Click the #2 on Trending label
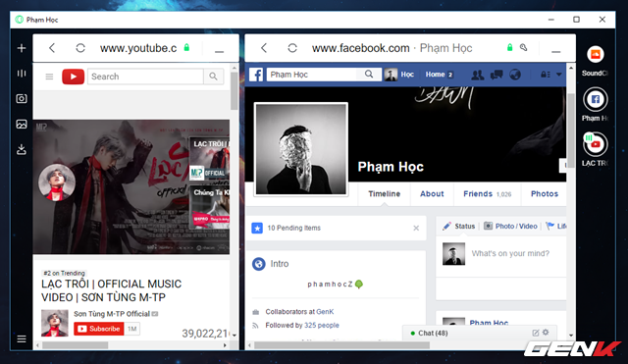This screenshot has width=628, height=364. coord(64,273)
